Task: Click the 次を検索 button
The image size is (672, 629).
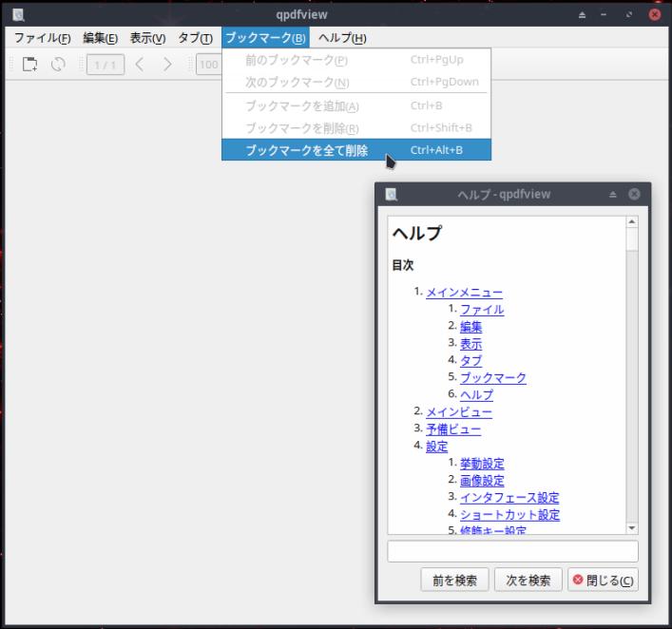Action: click(x=528, y=581)
